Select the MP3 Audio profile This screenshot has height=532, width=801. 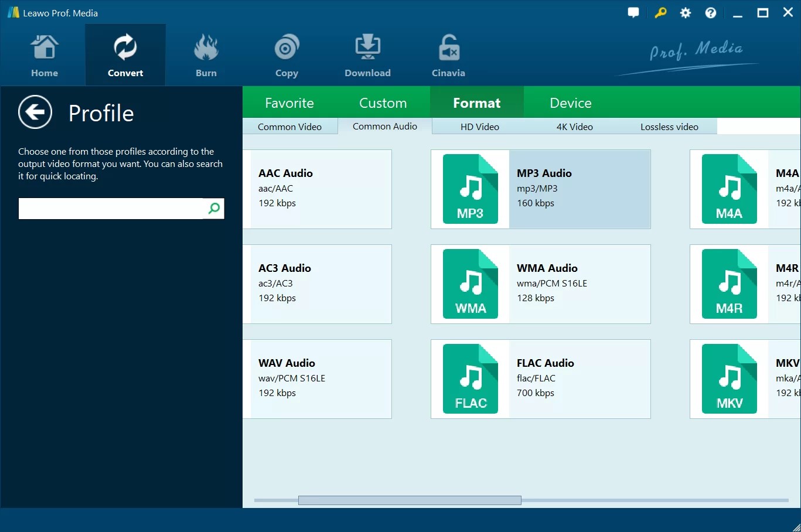[x=540, y=189]
